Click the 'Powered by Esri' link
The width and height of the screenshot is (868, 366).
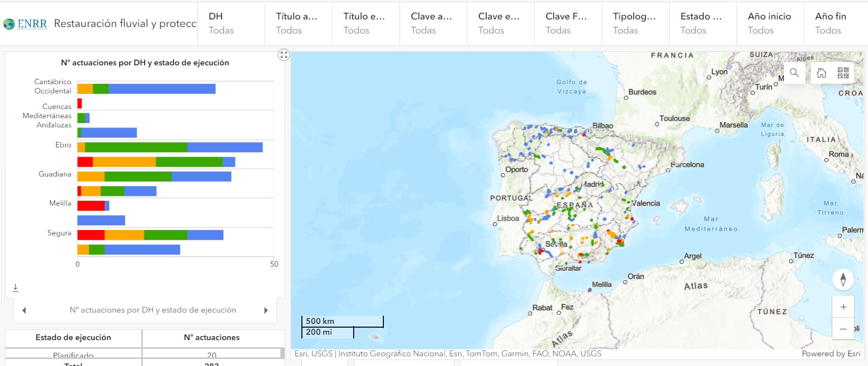830,354
